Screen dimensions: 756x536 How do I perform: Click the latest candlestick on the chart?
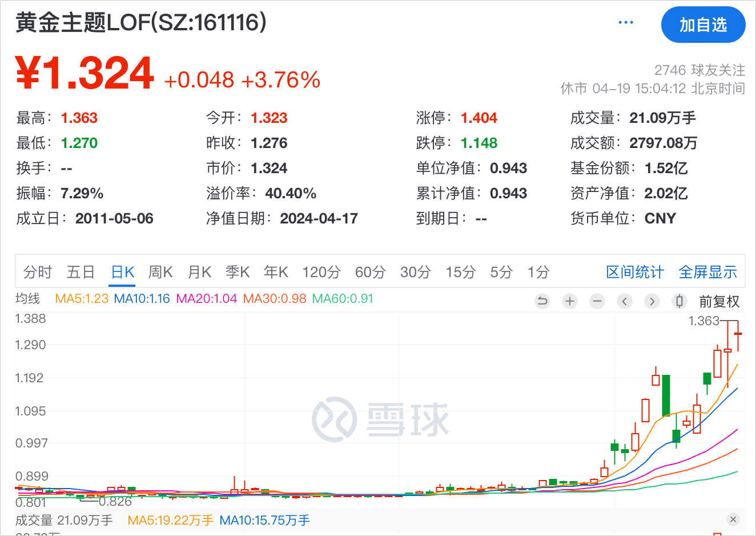coord(738,334)
